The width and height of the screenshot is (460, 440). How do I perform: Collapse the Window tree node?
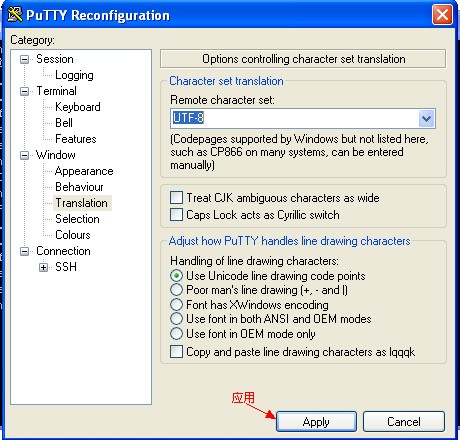click(24, 155)
